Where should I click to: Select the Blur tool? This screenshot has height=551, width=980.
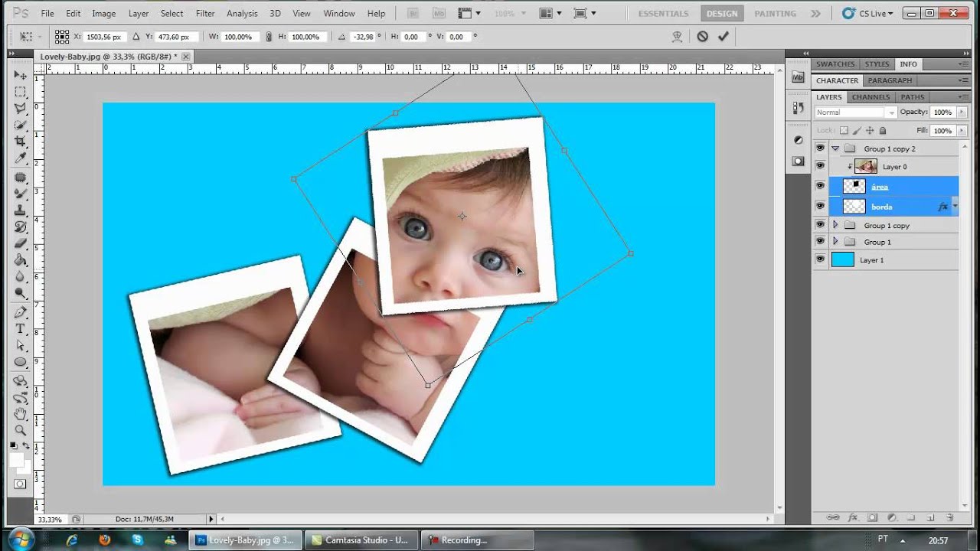[x=21, y=276]
